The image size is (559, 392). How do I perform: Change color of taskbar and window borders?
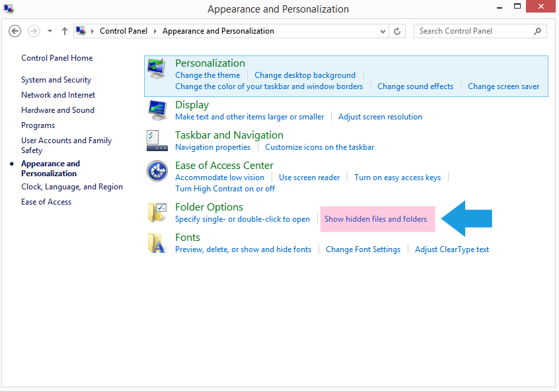click(x=269, y=86)
